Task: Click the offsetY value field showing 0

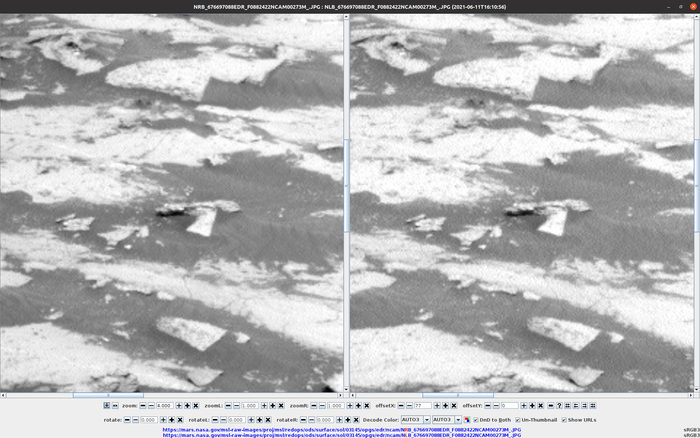Action: pos(509,406)
